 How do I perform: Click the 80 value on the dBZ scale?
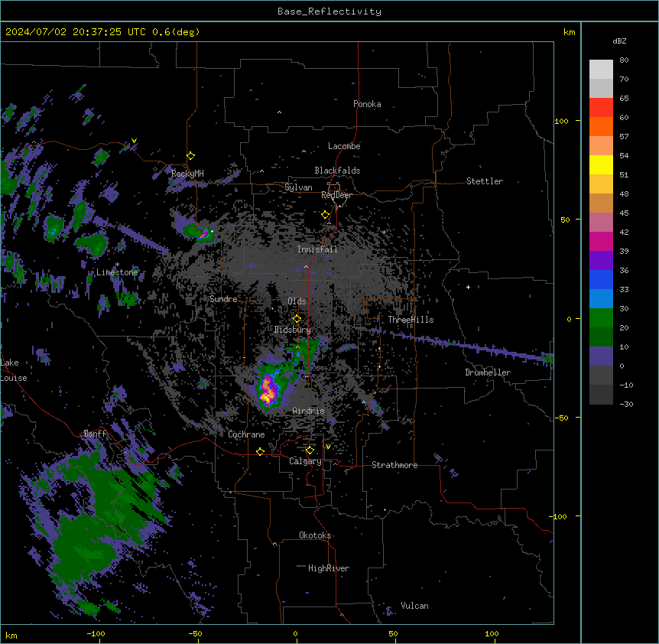point(624,60)
